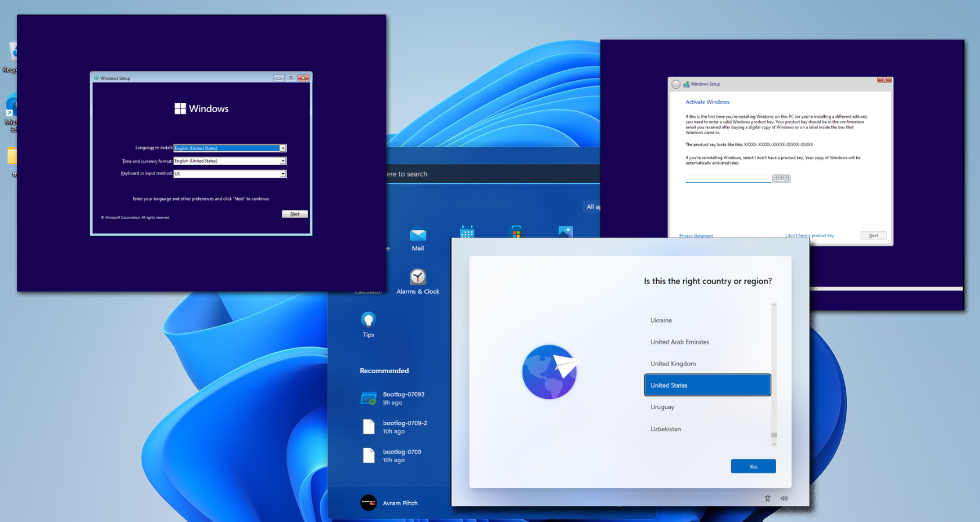Click the on-screen keyboard icon beside product key field
The image size is (980, 522).
pyautogui.click(x=781, y=178)
